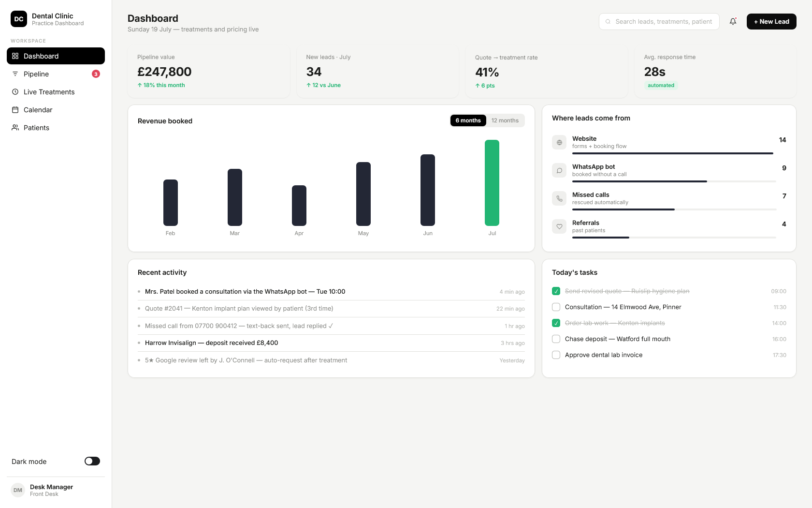This screenshot has width=812, height=508.
Task: Open Calendar page
Action: coord(56,110)
